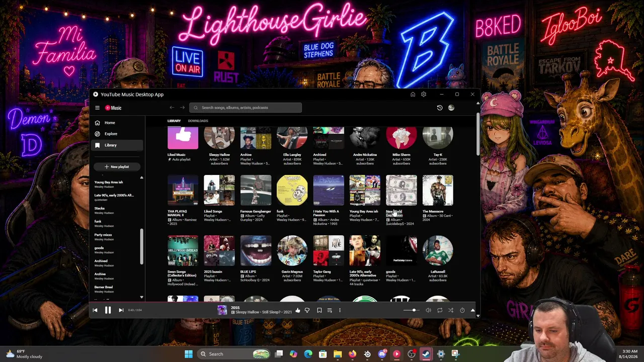Screen dimensions: 644x362
Task: Open the Windows Start menu
Action: coord(189,354)
